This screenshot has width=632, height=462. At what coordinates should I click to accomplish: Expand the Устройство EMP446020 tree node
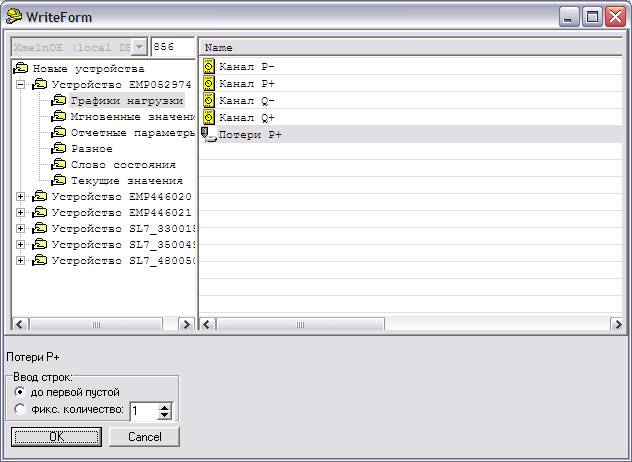tap(21, 197)
